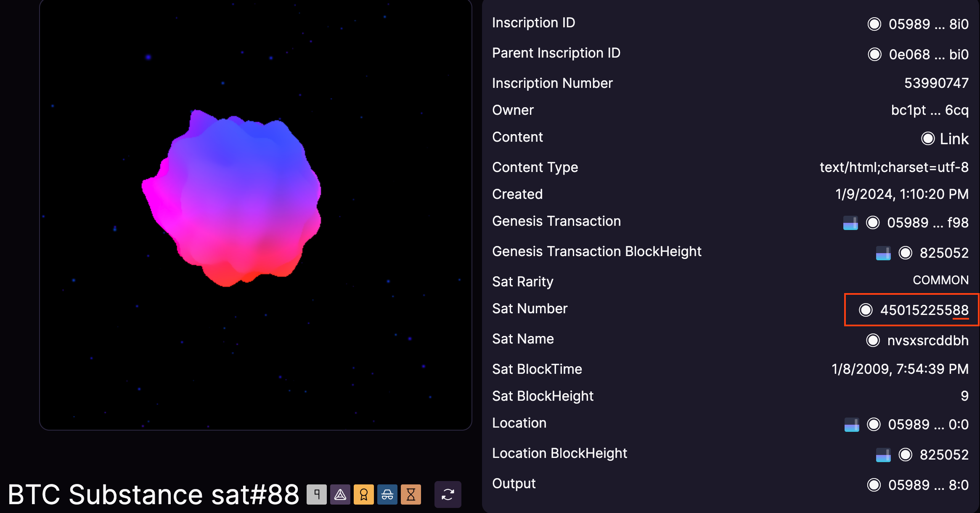
Task: Open the Content Link
Action: coord(954,139)
